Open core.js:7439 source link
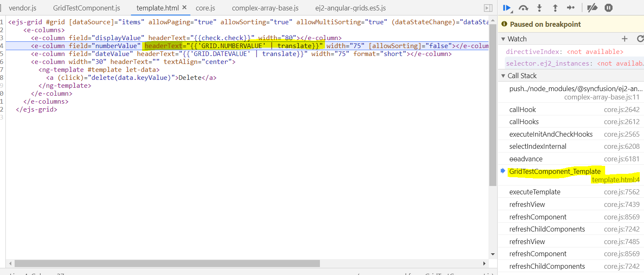The width and height of the screenshot is (644, 275). (x=621, y=204)
